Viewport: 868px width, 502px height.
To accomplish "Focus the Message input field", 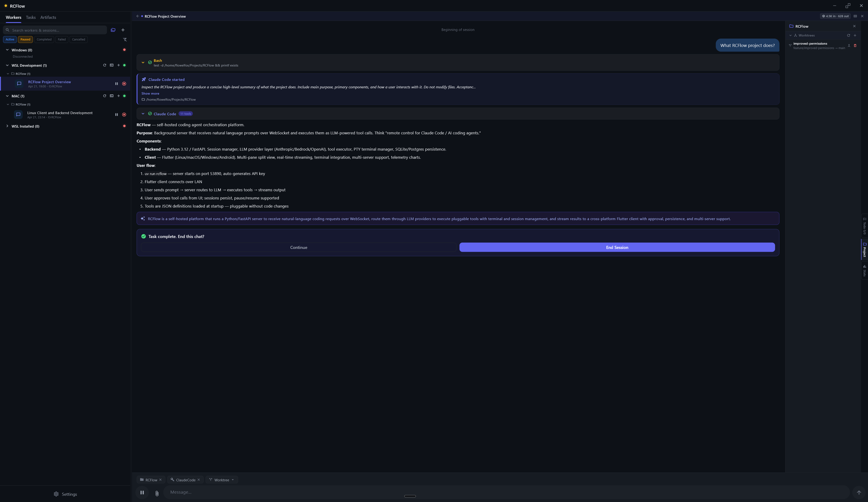I will 506,492.
